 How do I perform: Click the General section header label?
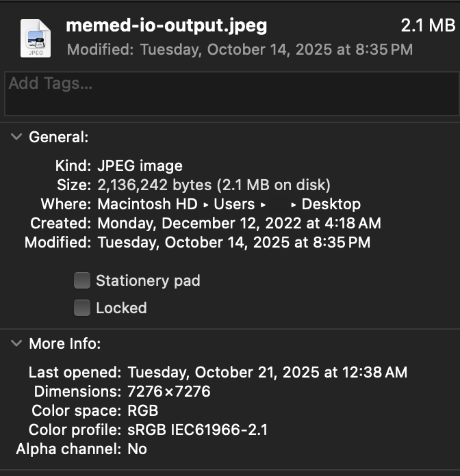click(59, 137)
